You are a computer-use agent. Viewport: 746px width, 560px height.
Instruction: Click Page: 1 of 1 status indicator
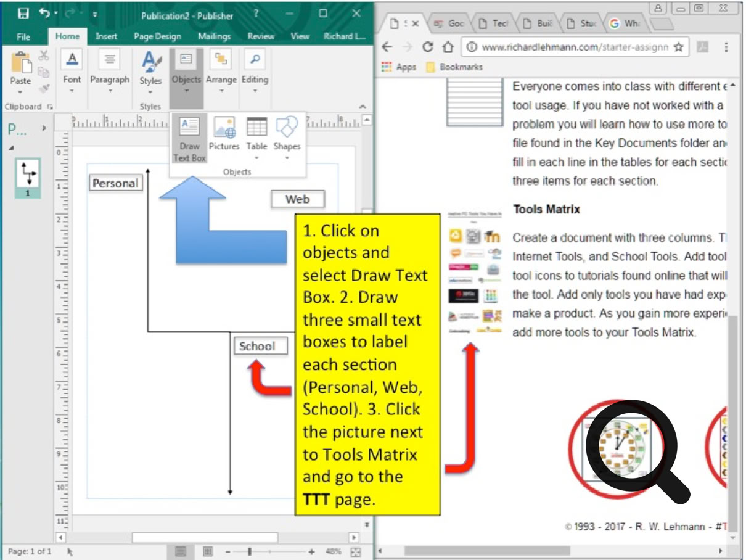coord(30,551)
